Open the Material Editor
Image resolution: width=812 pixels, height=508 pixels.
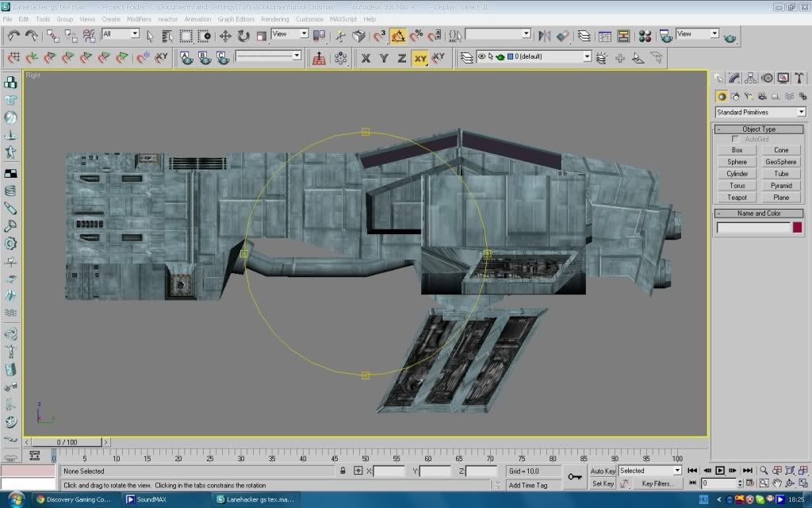645,36
